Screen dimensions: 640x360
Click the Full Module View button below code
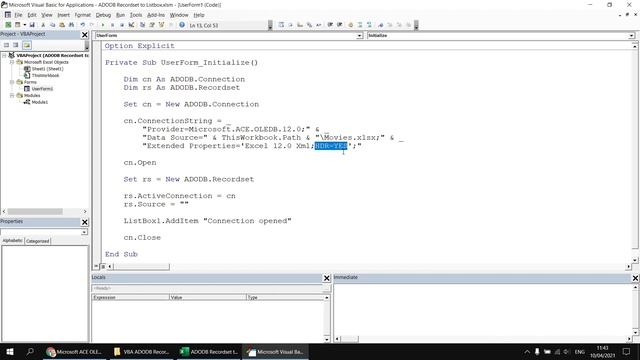click(x=103, y=266)
